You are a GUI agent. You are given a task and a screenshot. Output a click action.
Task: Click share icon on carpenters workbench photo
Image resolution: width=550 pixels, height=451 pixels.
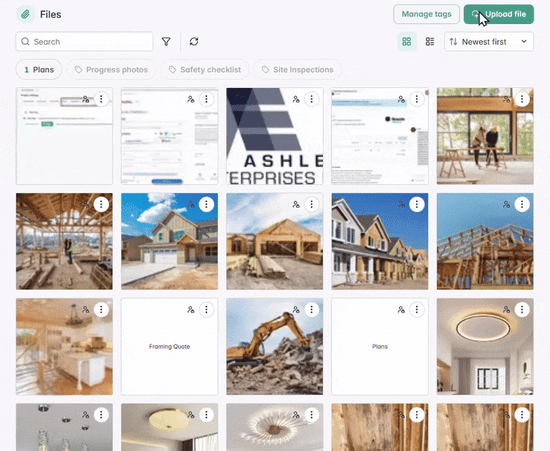(x=507, y=99)
